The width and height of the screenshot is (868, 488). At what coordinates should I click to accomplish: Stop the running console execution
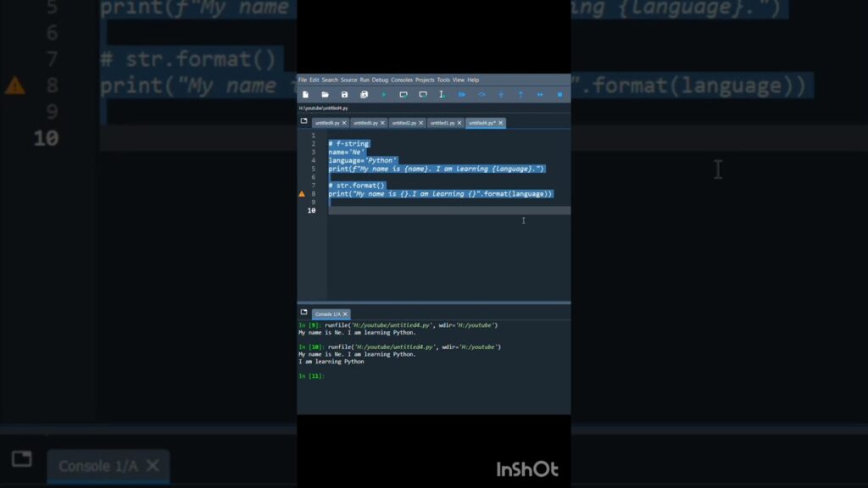click(558, 94)
